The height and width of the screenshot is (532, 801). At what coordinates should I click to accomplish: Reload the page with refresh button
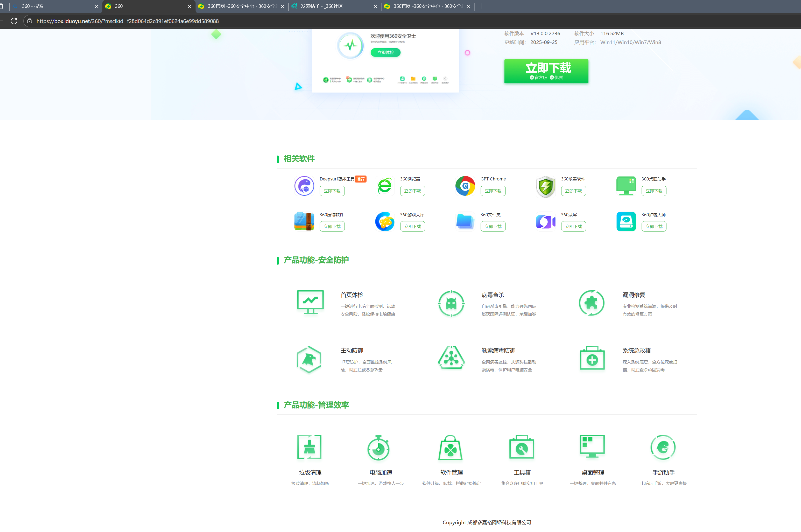(14, 21)
